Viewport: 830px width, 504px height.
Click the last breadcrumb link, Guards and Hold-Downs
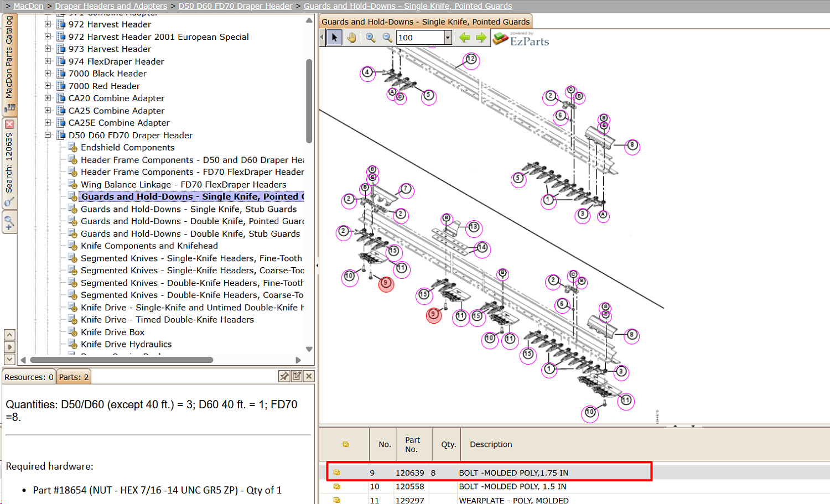coord(408,6)
